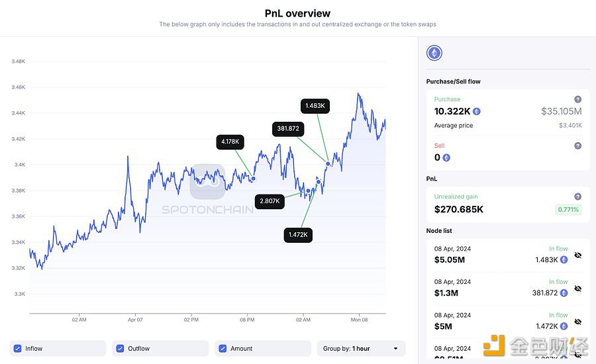Toggle the Amount checkbox
Viewport: 596px width, 364px height.
click(223, 348)
